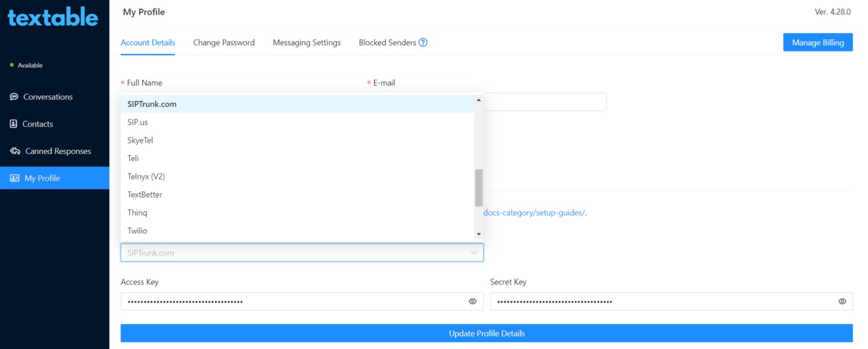The image size is (868, 349).
Task: Open Conversations from the sidebar
Action: pos(55,96)
